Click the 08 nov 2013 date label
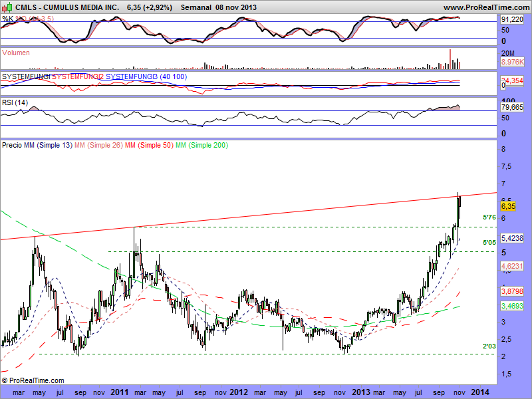 click(x=236, y=7)
